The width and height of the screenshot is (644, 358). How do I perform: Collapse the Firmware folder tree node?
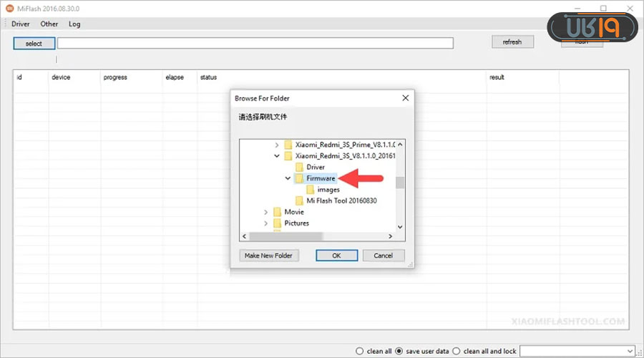pyautogui.click(x=288, y=178)
